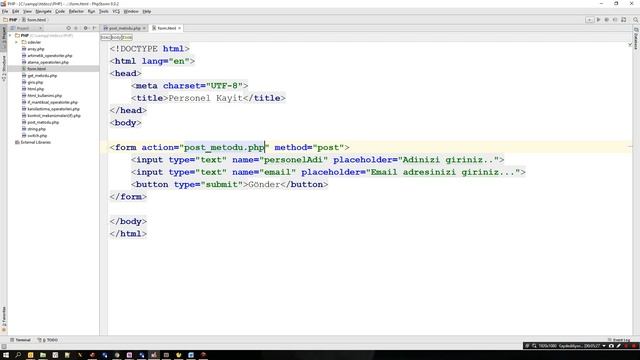Select giris.php file

(33, 82)
